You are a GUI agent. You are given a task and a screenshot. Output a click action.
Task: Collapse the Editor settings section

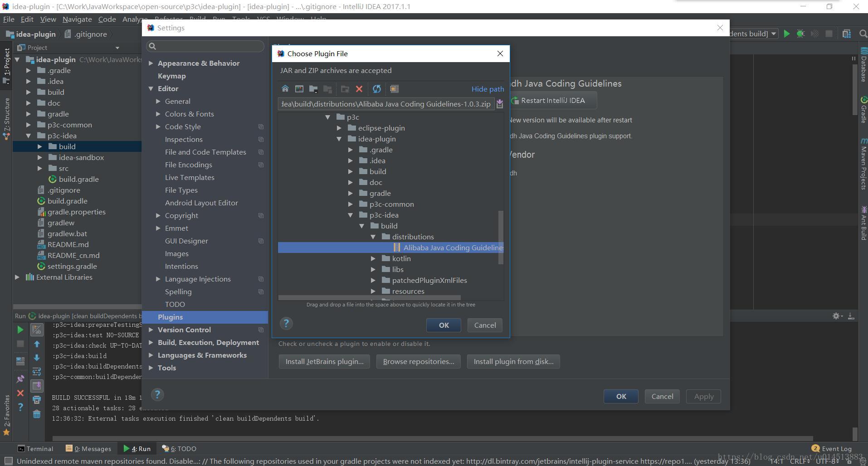pos(151,88)
